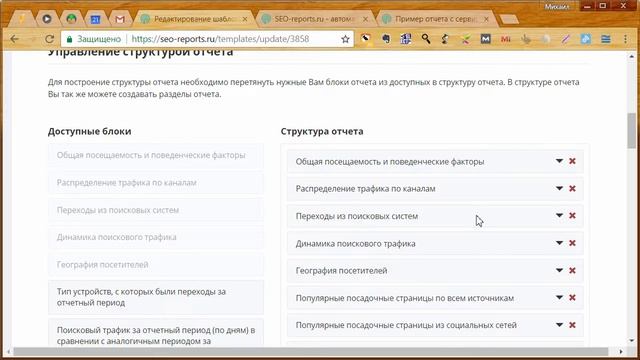The width and height of the screenshot is (640, 360).
Task: Click greyed Динамика поискового трафика available block
Action: click(x=156, y=237)
